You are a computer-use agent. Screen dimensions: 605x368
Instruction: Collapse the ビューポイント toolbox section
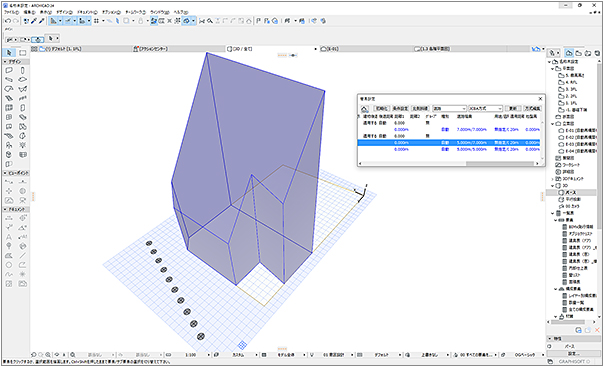[5, 173]
